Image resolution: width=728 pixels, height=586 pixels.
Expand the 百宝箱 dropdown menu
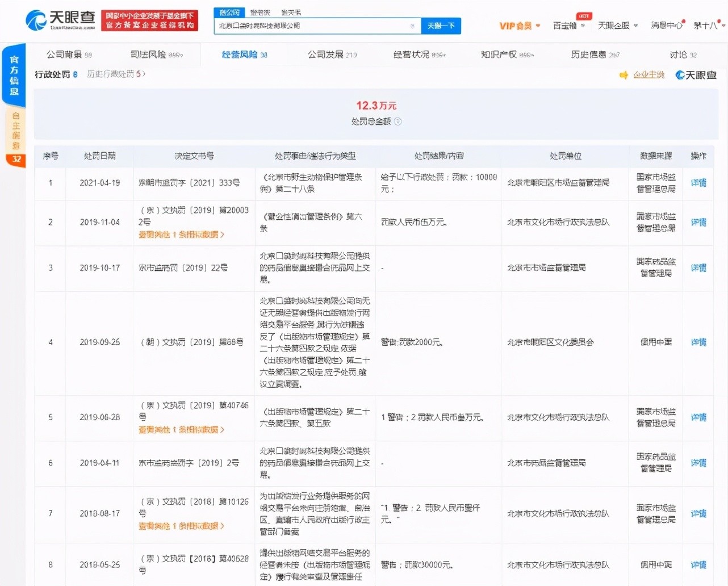568,26
